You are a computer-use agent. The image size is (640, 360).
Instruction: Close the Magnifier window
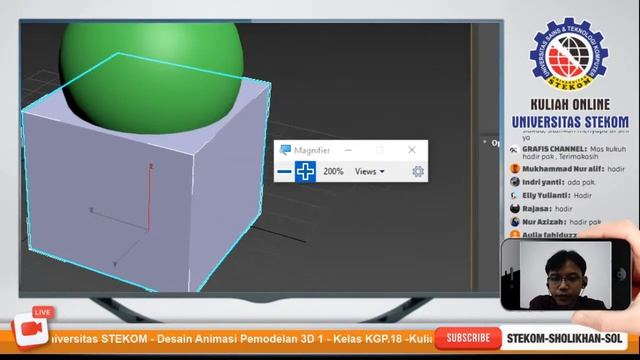412,150
